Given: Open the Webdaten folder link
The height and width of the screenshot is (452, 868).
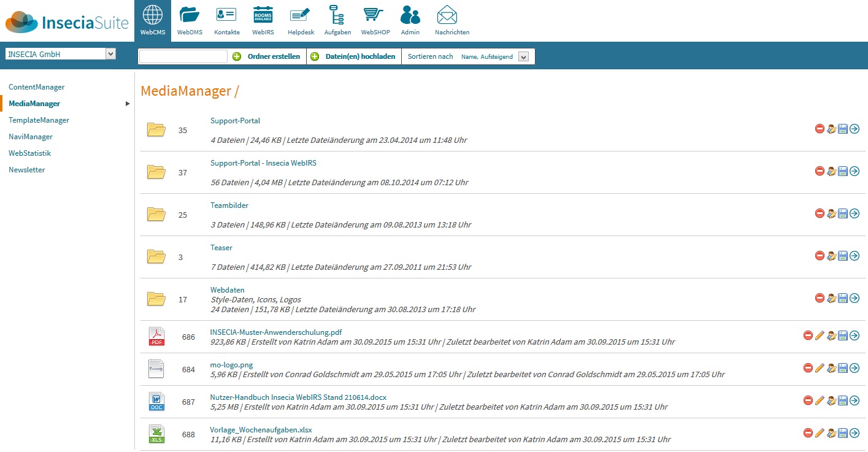Looking at the screenshot, I should (228, 290).
